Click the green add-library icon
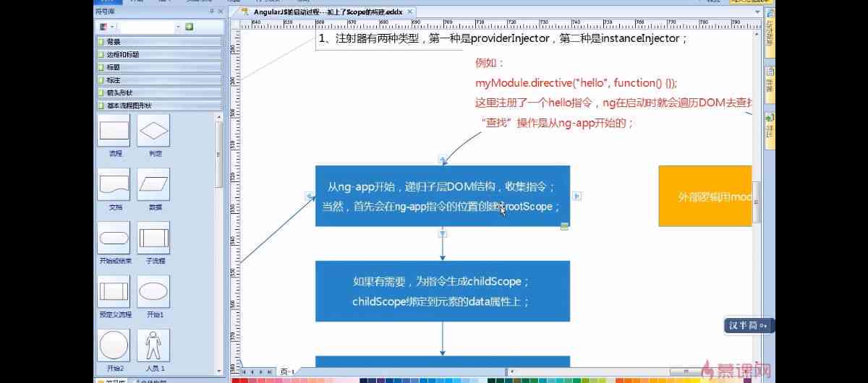868x383 pixels. (x=189, y=27)
